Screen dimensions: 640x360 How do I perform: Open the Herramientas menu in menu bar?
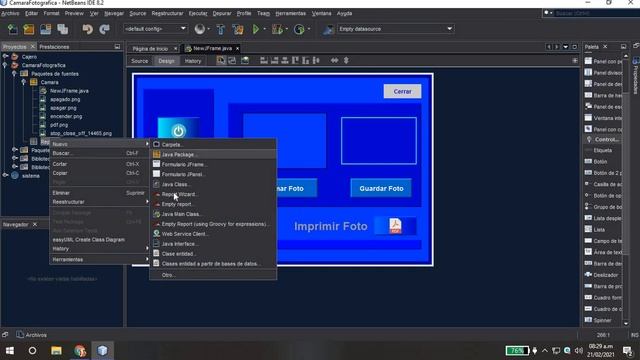[x=290, y=13]
